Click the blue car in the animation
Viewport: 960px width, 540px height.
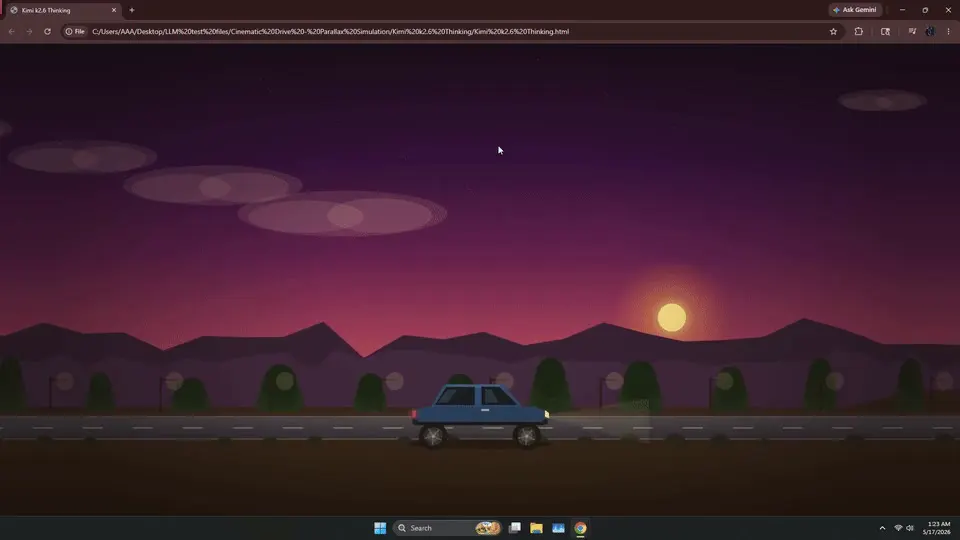(481, 415)
